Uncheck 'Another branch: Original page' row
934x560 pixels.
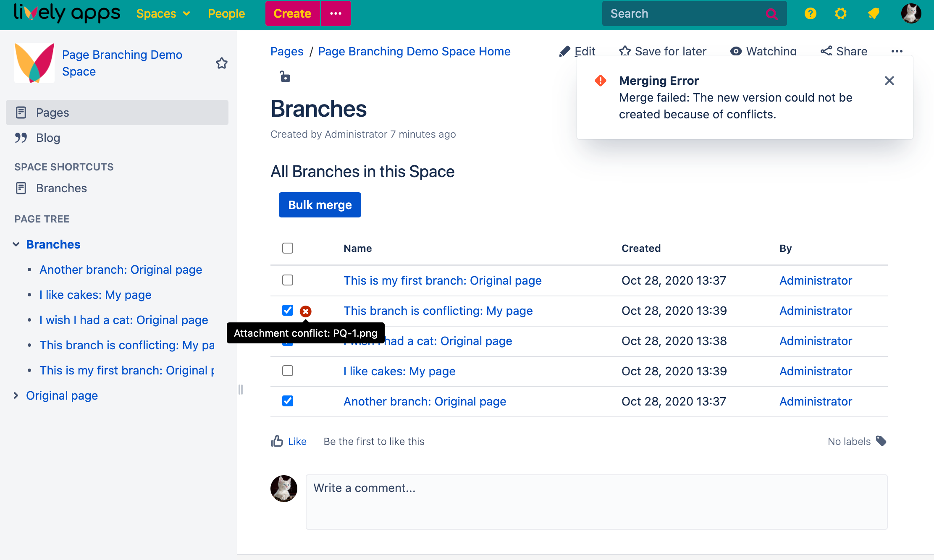[288, 401]
